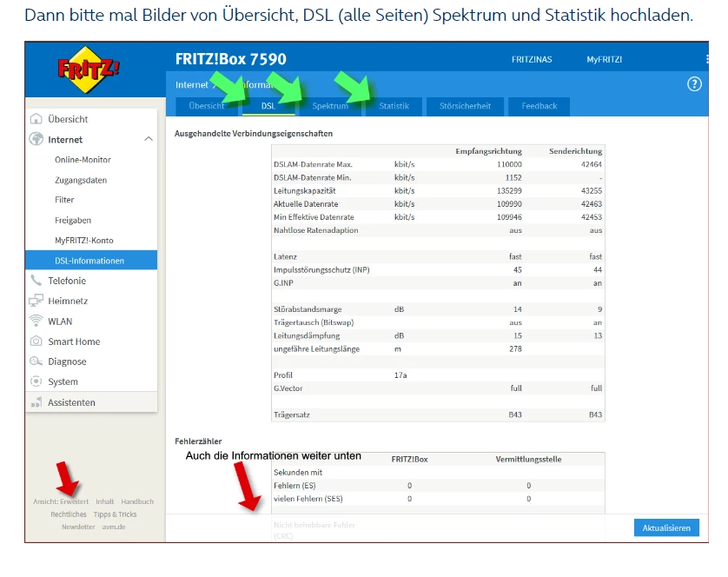Click the Internet breadcrumb link
The image size is (728, 577).
[x=192, y=84]
